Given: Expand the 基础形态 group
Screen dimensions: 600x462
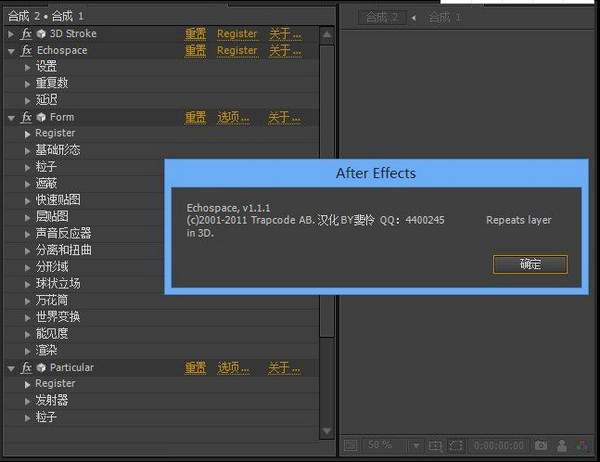Looking at the screenshot, I should click(x=28, y=151).
